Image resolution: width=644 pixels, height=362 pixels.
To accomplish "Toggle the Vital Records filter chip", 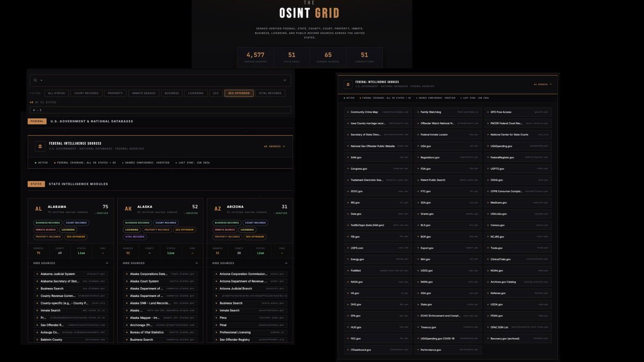I will click(x=270, y=93).
